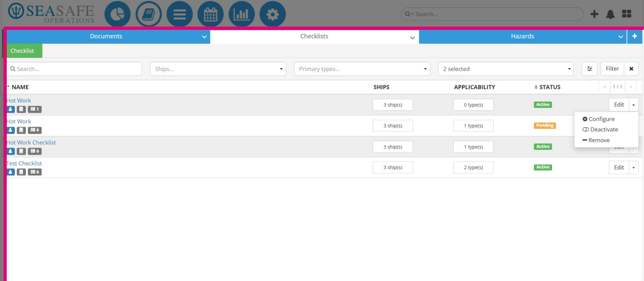Click '3 ship(s)' for Test Checklist

(x=393, y=168)
